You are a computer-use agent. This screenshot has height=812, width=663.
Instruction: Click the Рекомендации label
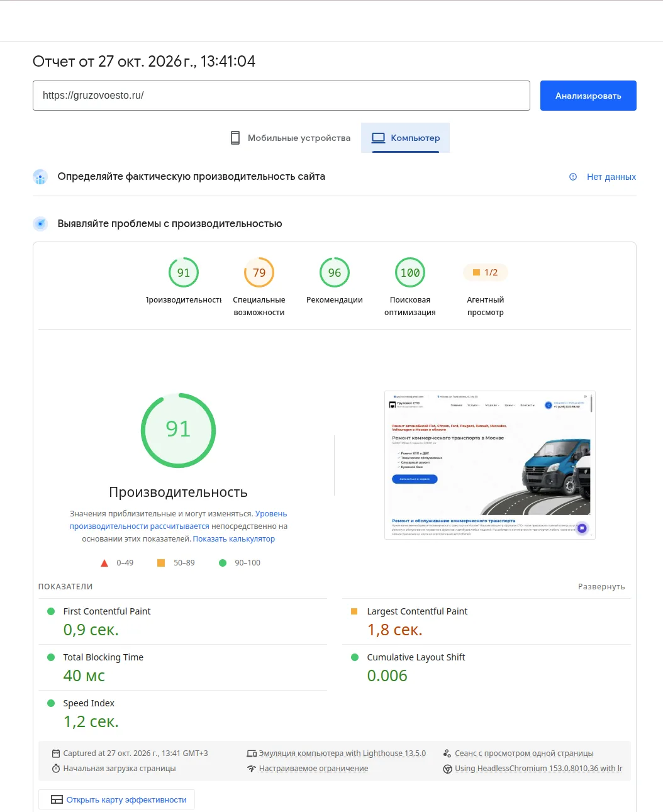(x=335, y=300)
